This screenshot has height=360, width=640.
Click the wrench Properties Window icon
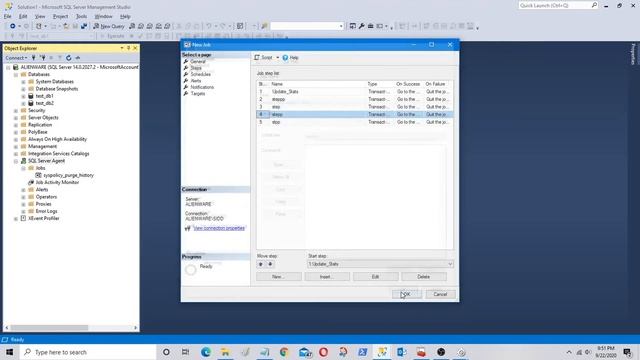point(362,26)
